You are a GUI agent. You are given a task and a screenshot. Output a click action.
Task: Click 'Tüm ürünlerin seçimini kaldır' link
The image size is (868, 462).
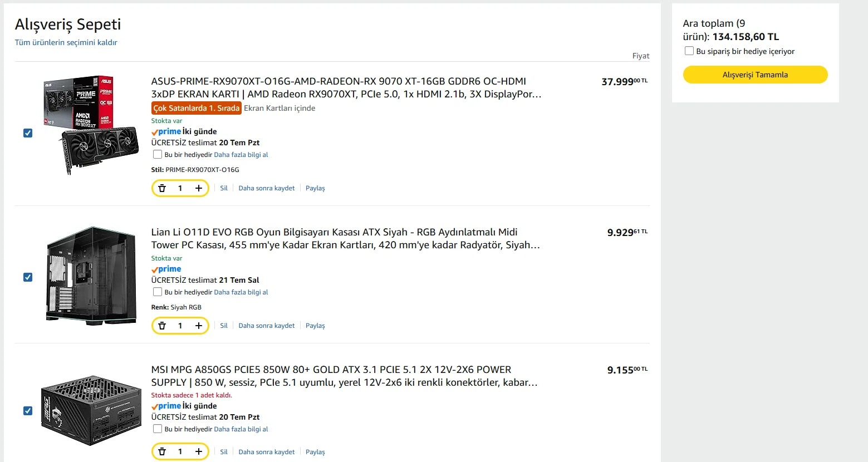(66, 42)
